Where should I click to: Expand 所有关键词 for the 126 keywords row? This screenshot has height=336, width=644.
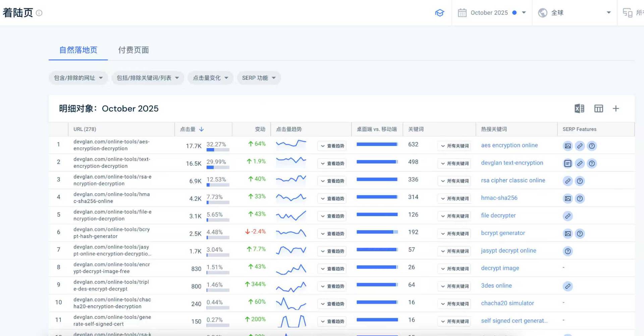coord(454,216)
